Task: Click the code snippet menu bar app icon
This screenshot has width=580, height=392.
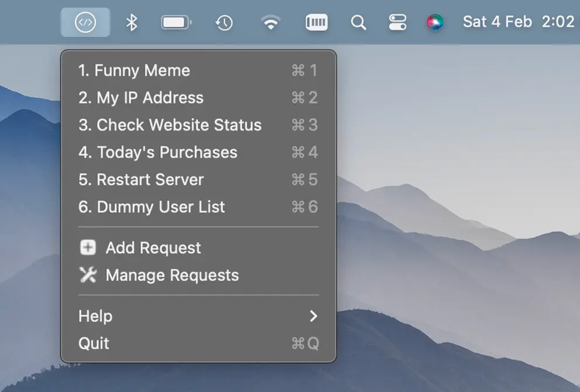Action: coord(85,22)
